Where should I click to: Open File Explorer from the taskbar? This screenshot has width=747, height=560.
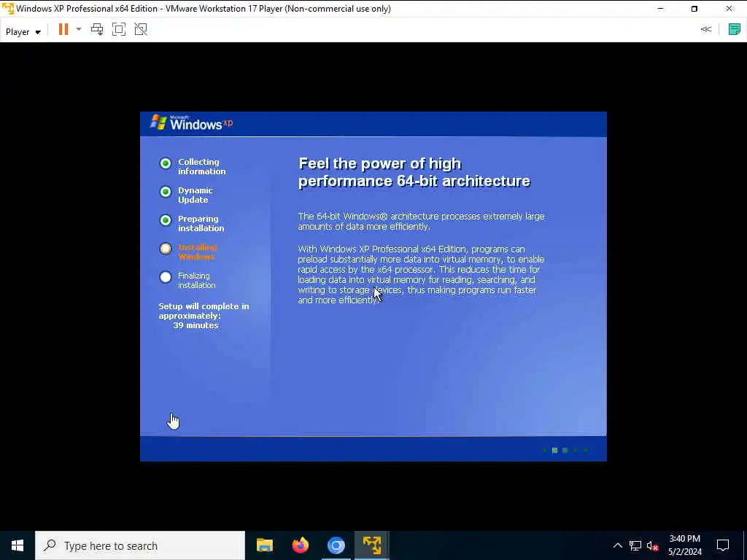[265, 545]
